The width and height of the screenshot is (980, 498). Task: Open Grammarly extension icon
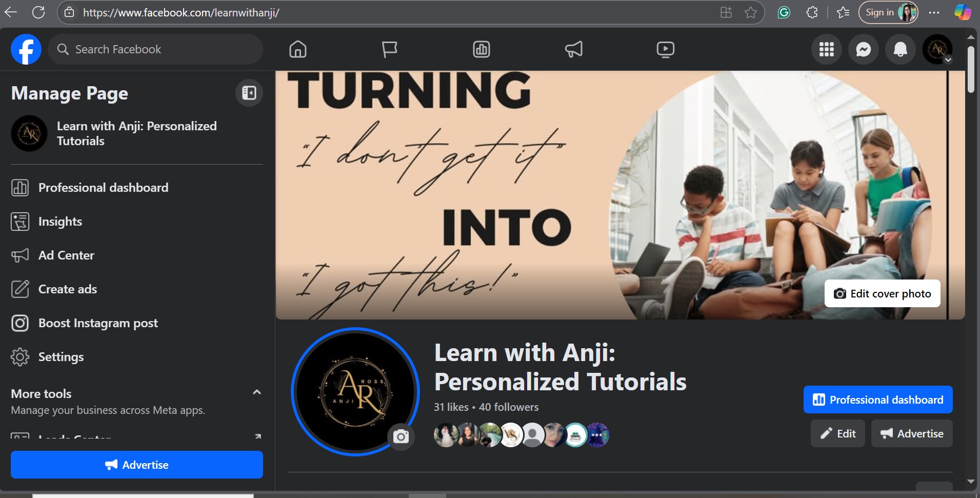pyautogui.click(x=784, y=12)
